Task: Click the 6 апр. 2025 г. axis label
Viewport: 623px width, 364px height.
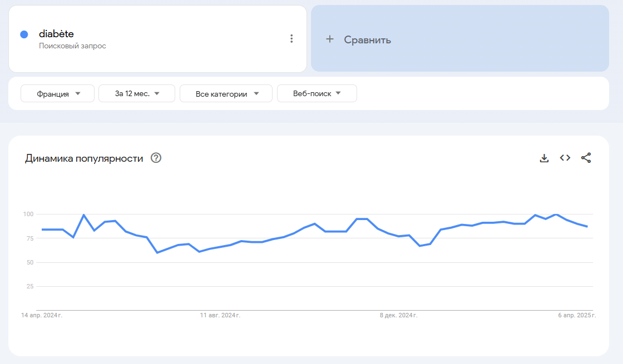Action: [x=577, y=315]
